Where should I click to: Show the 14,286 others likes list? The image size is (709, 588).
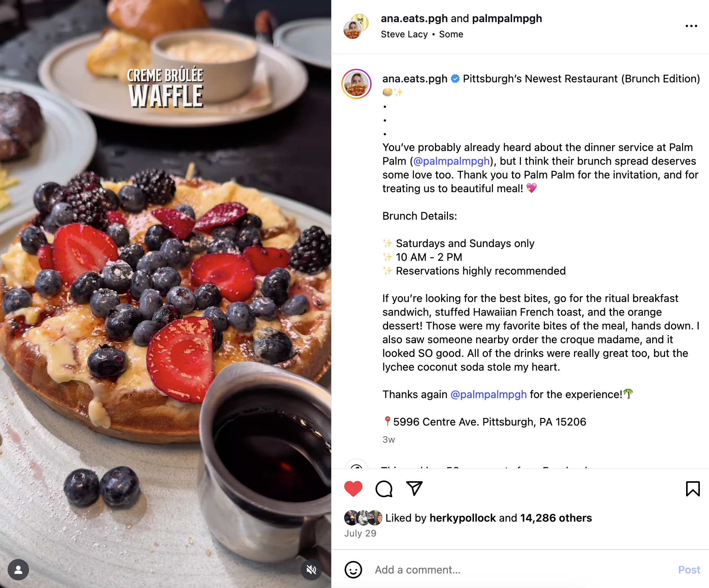coord(556,518)
